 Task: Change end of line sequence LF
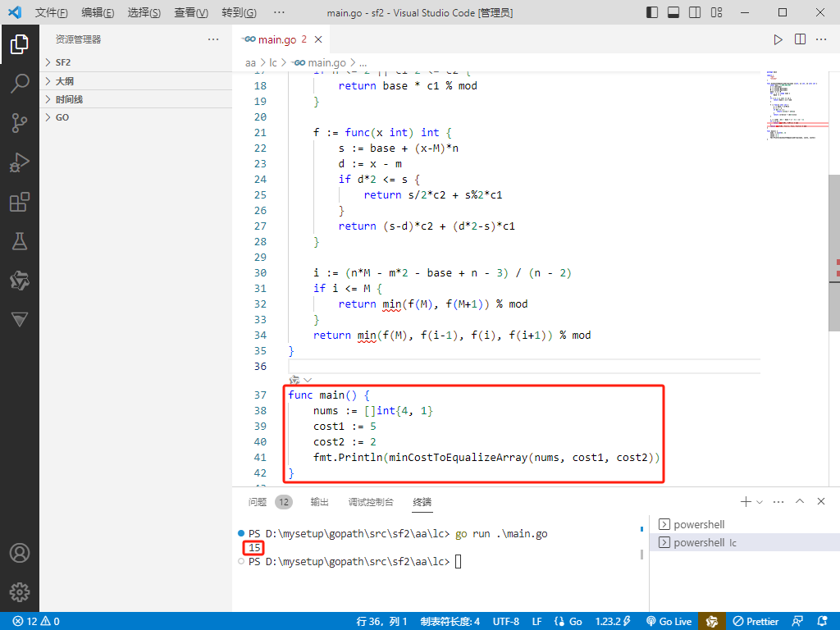point(536,621)
